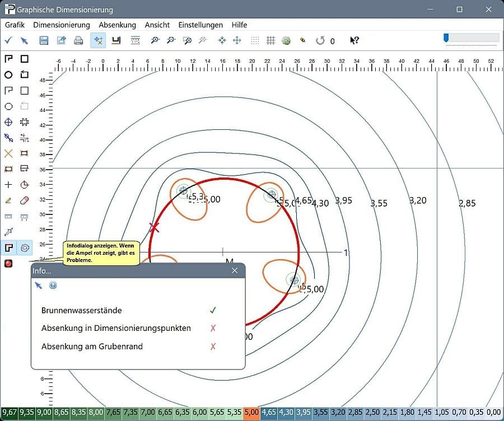Image resolution: width=504 pixels, height=421 pixels.
Task: Select the orange X delete tool
Action: click(8, 153)
